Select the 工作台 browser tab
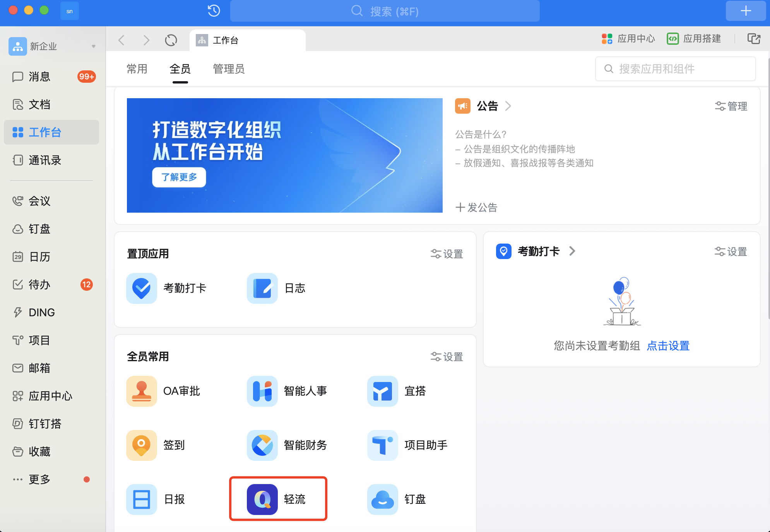770x532 pixels. (x=248, y=40)
